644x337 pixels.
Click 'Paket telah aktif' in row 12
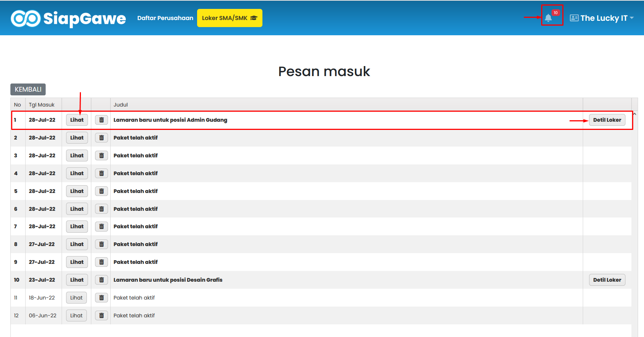[134, 315]
